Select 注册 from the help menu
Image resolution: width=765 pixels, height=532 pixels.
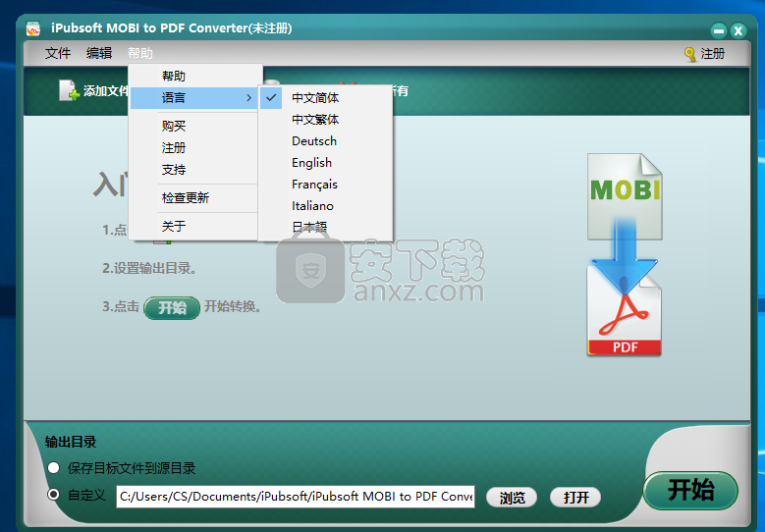(x=194, y=148)
